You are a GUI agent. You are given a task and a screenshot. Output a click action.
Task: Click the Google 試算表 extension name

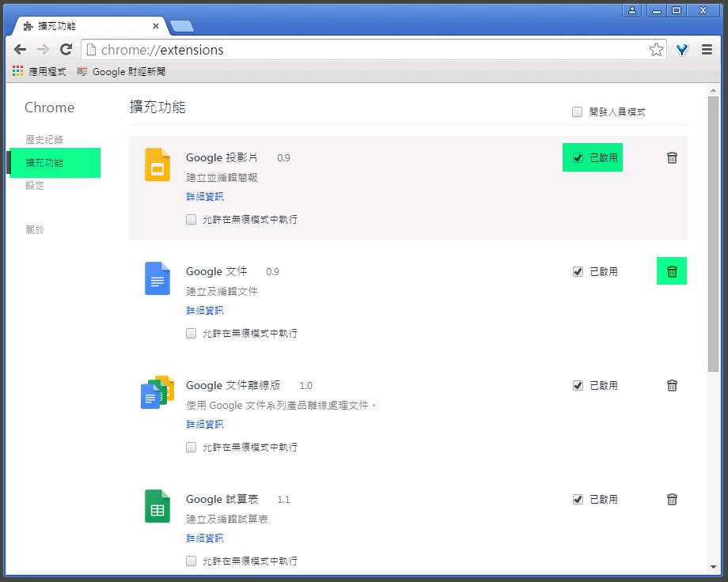point(222,500)
